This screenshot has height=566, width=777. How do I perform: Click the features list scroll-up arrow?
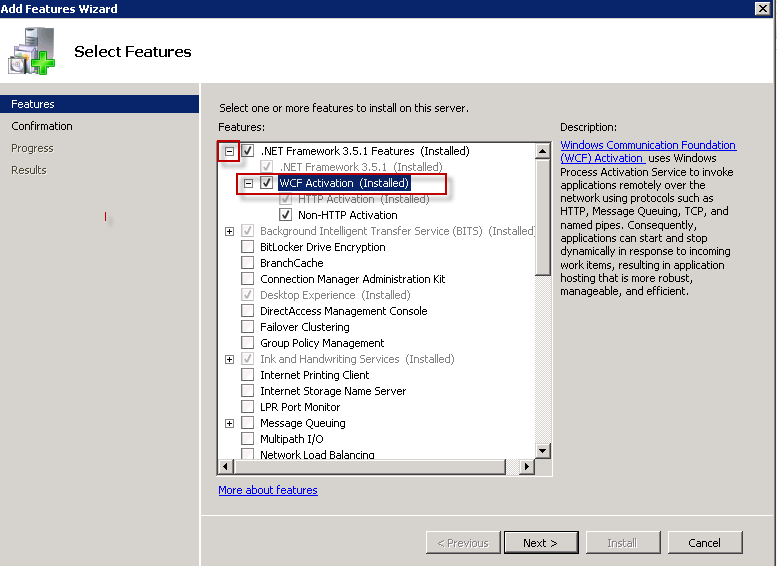[x=543, y=151]
